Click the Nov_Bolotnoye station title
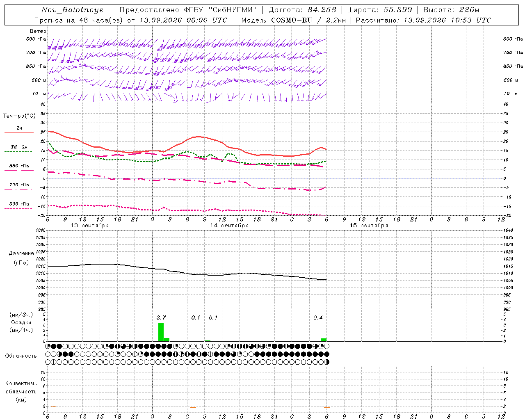 [73, 10]
